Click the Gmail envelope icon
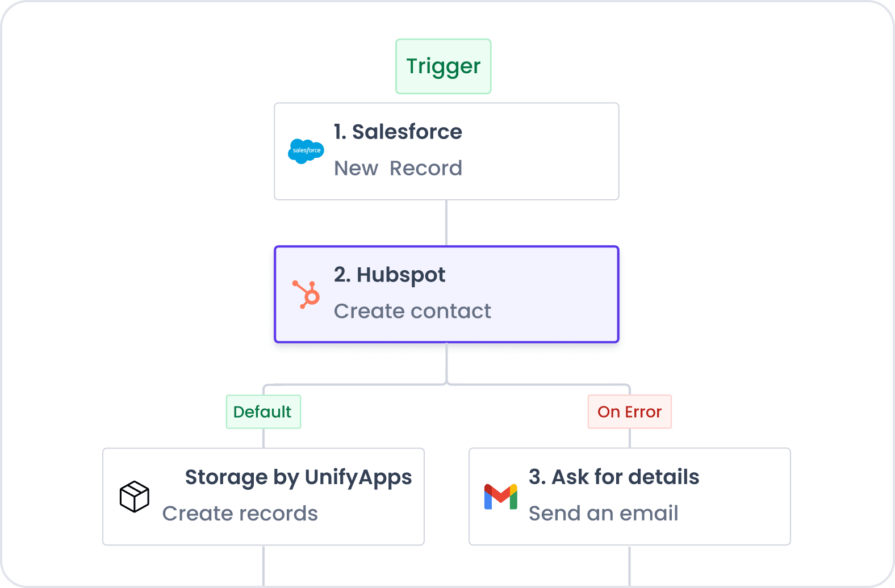 (500, 497)
